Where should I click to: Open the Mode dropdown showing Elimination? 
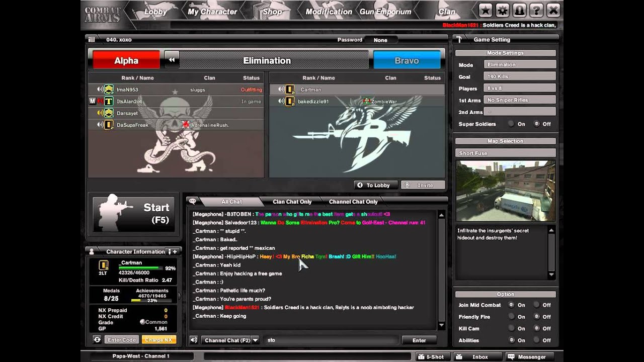point(520,64)
